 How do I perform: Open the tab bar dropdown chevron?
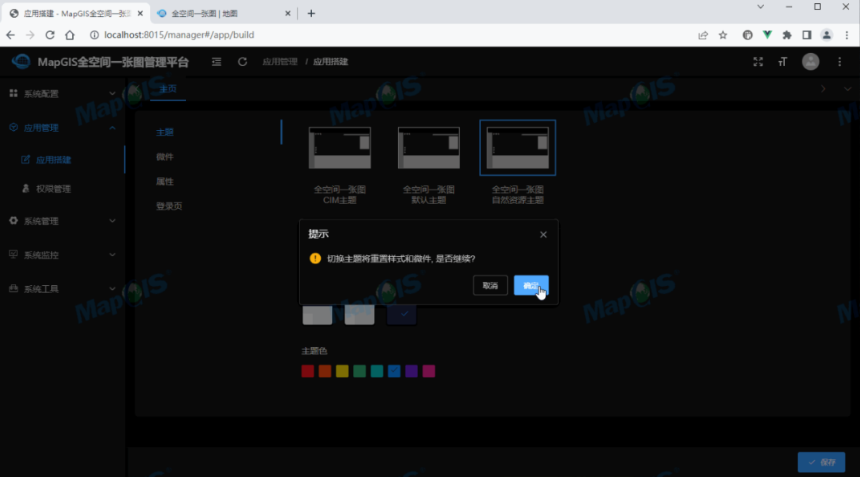tap(847, 89)
